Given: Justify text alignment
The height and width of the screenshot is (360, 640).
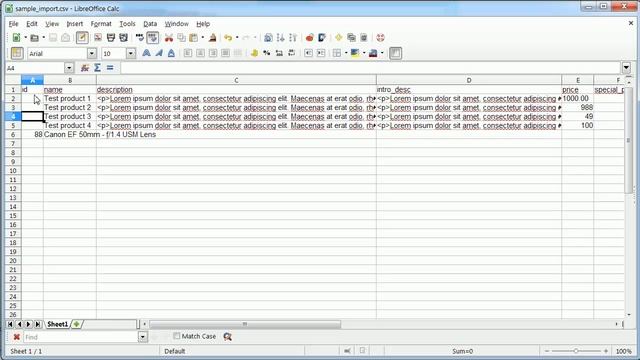Looking at the screenshot, I should click(225, 53).
